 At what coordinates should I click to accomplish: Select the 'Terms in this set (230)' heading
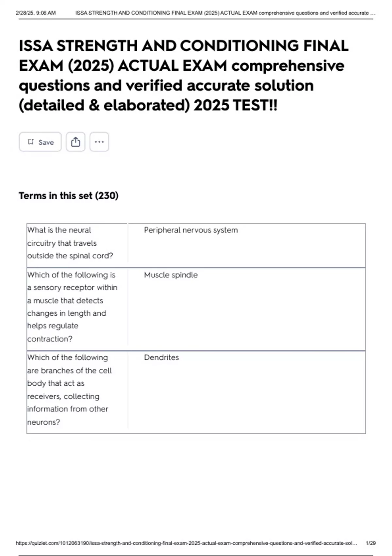click(x=69, y=195)
